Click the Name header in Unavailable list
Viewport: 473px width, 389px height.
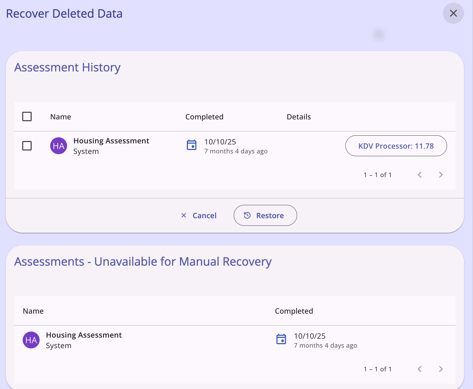point(33,311)
